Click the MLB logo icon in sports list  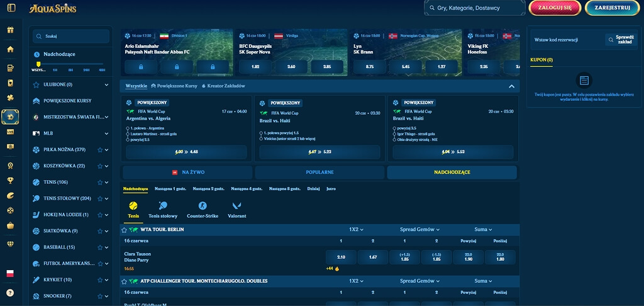point(36,133)
